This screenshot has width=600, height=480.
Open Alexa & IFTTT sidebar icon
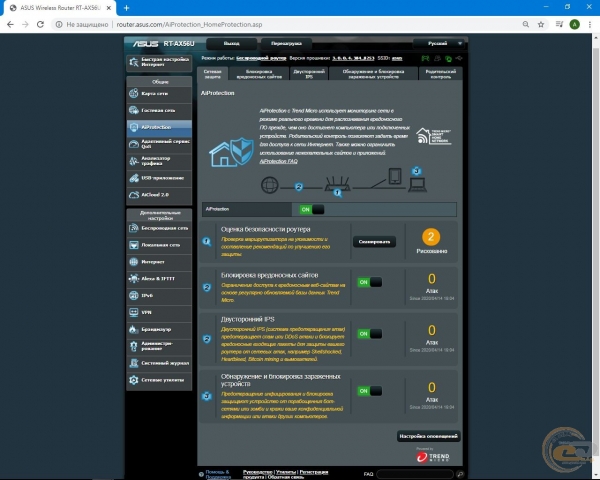(x=134, y=279)
